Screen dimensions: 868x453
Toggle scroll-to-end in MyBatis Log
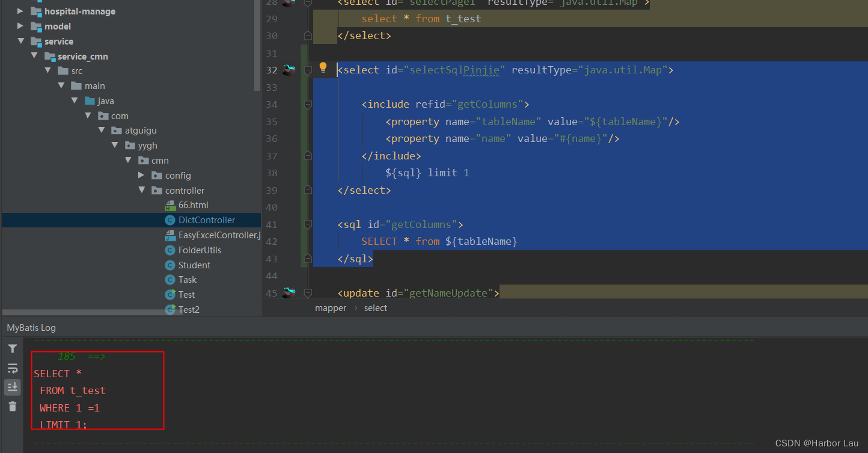tap(12, 387)
